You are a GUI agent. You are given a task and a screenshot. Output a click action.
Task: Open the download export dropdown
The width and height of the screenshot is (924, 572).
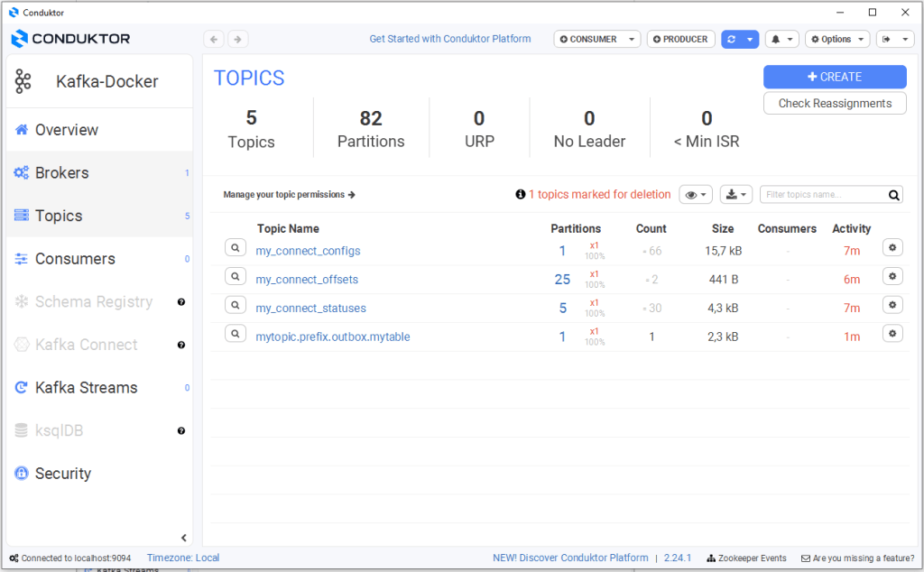coord(738,195)
